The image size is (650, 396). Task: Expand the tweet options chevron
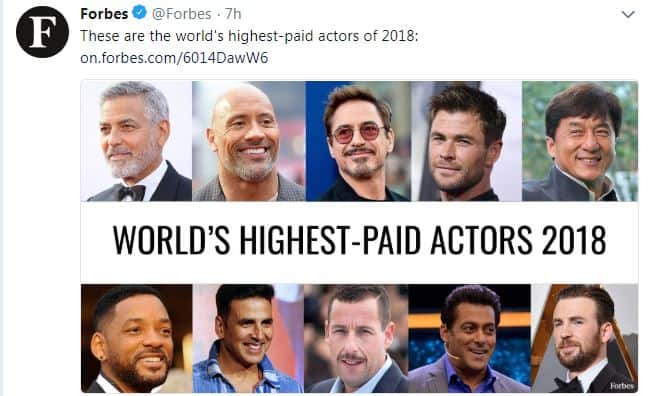coord(628,15)
